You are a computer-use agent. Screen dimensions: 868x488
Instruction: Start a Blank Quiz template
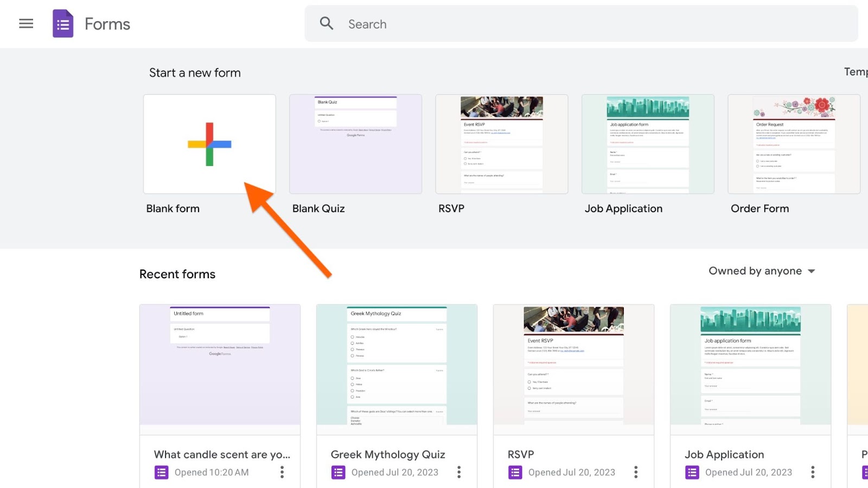tap(355, 144)
